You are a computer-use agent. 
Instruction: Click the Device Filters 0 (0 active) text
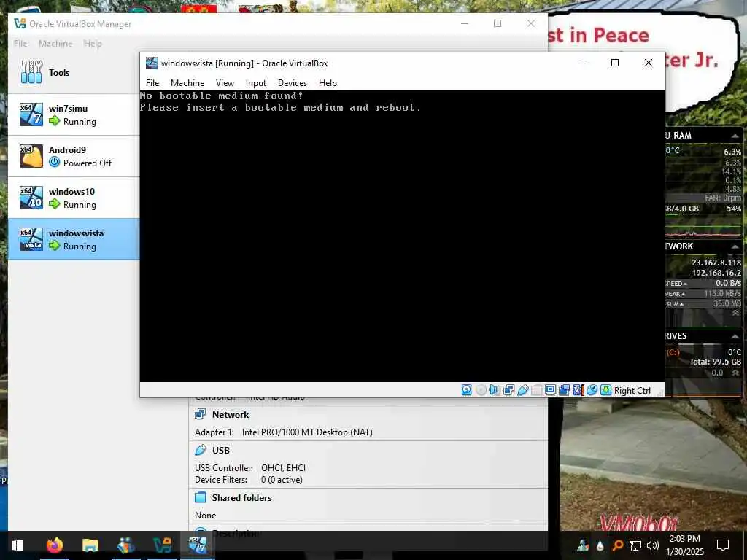pyautogui.click(x=249, y=480)
